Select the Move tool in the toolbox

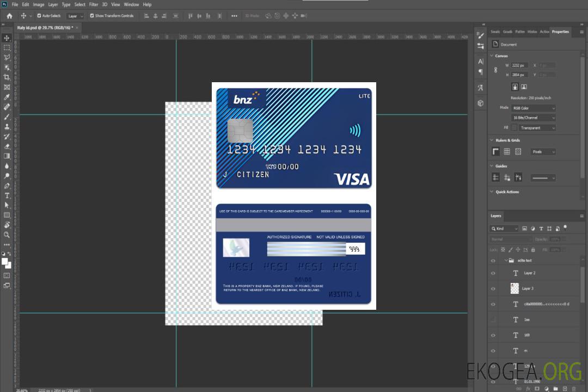(7, 38)
